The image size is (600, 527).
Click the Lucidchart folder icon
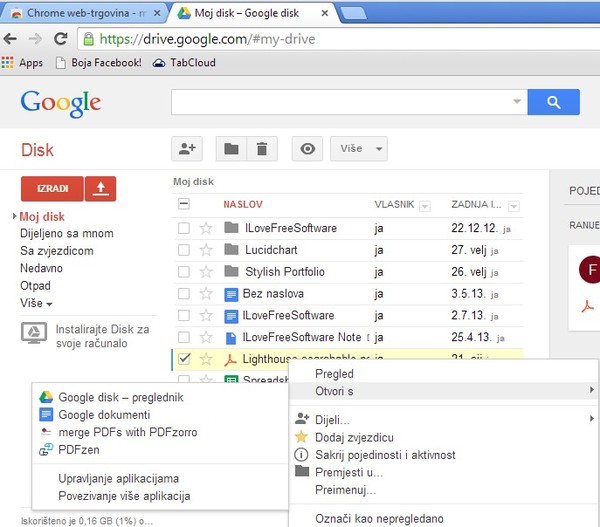click(231, 250)
